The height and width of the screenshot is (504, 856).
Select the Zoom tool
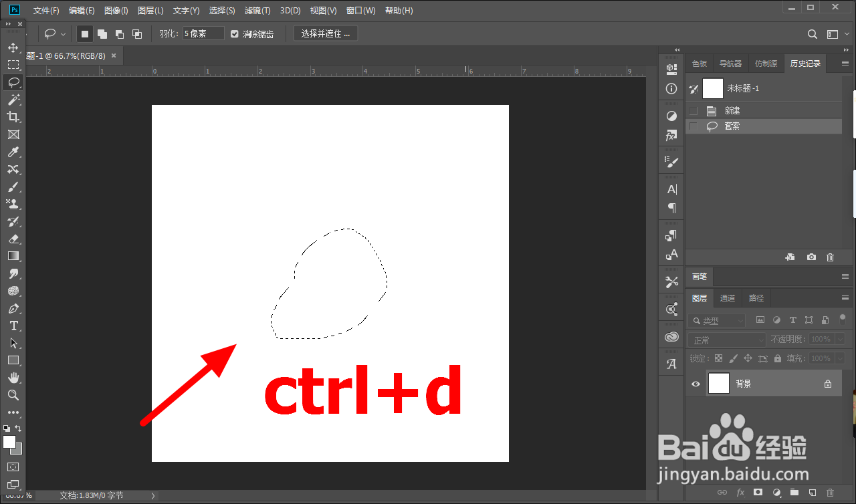[13, 395]
